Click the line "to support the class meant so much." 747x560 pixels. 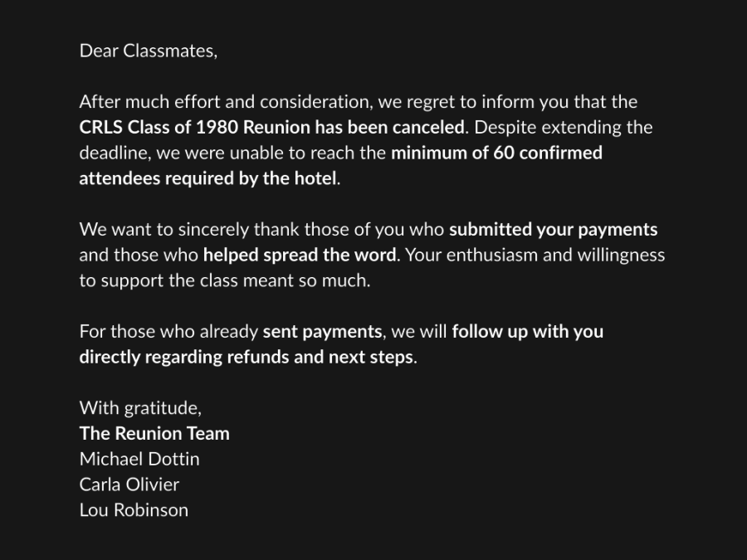tap(224, 280)
